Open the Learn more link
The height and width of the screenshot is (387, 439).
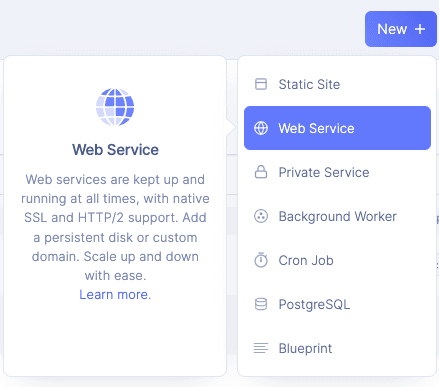click(115, 295)
